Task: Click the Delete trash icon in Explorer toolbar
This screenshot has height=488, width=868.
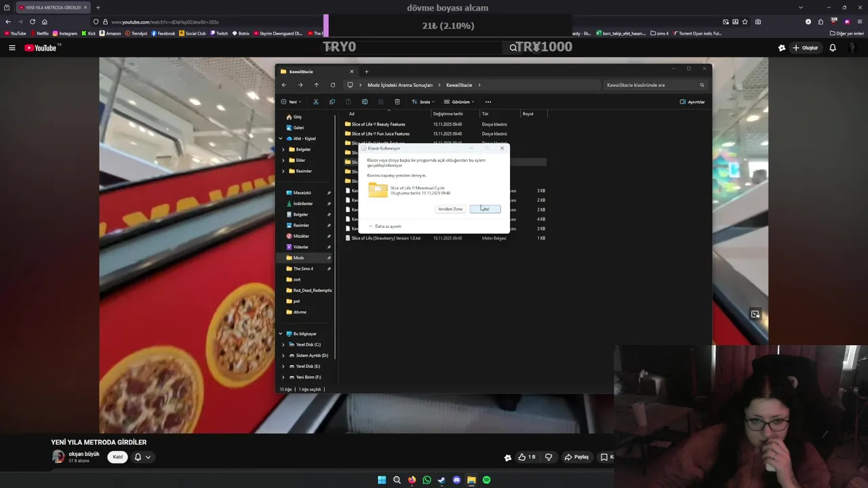Action: coord(397,102)
